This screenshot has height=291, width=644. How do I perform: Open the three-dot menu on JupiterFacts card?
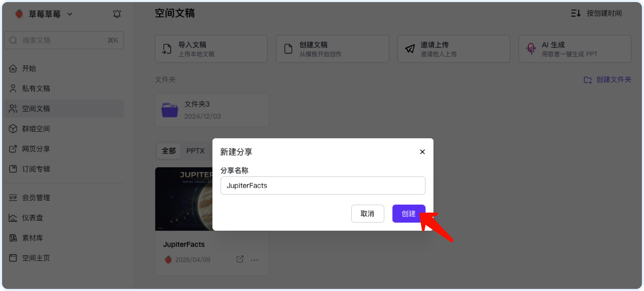tap(254, 260)
